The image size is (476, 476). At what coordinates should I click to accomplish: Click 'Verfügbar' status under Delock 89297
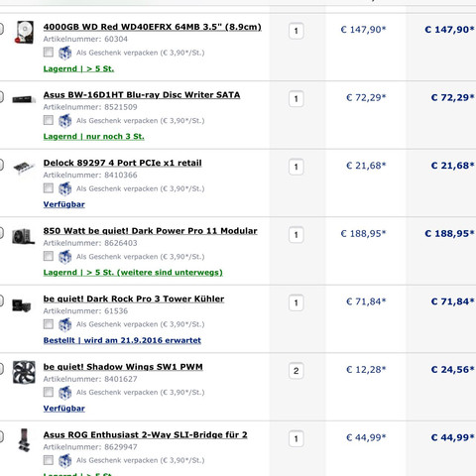point(64,204)
